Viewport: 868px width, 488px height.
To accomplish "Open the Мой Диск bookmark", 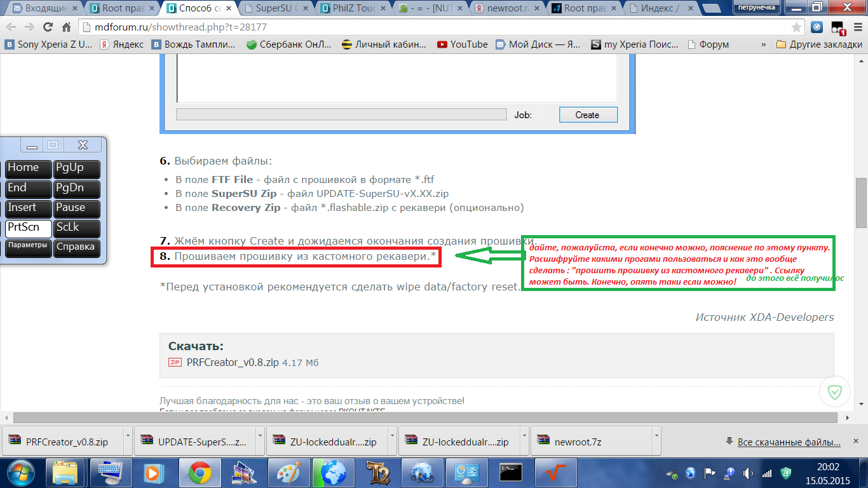I will click(538, 44).
